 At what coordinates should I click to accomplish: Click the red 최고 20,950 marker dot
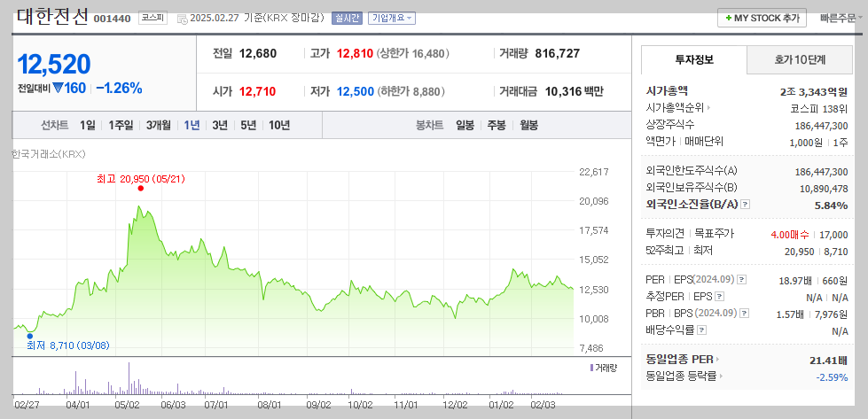pyautogui.click(x=141, y=188)
